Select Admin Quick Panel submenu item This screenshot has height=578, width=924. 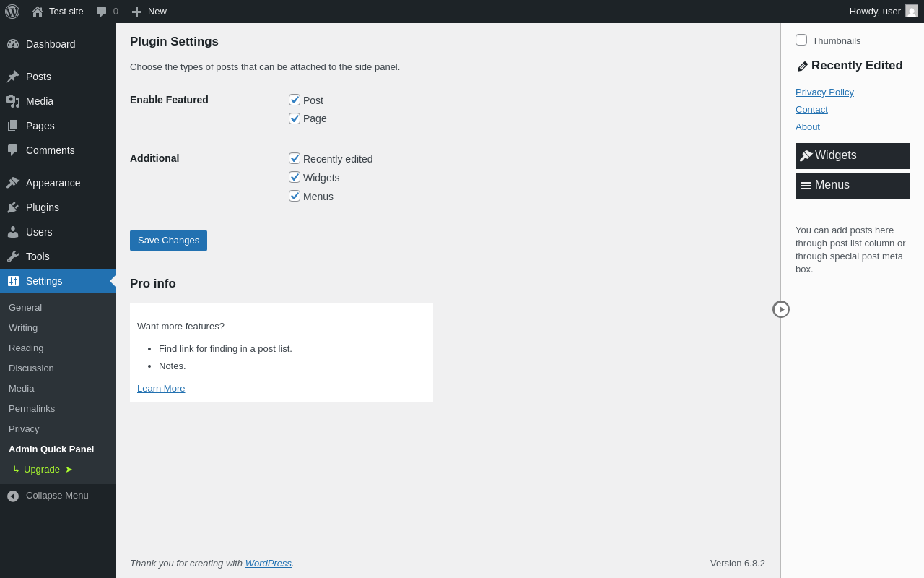[58, 449]
